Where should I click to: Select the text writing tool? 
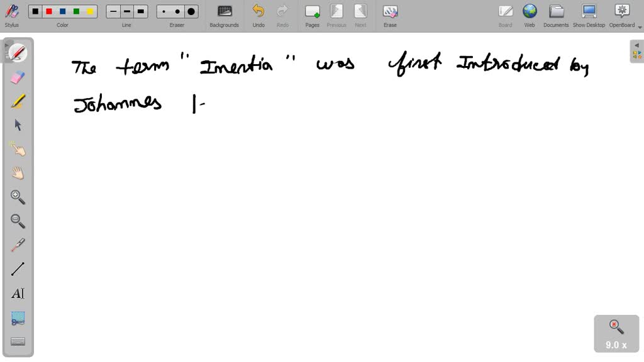coord(17,293)
